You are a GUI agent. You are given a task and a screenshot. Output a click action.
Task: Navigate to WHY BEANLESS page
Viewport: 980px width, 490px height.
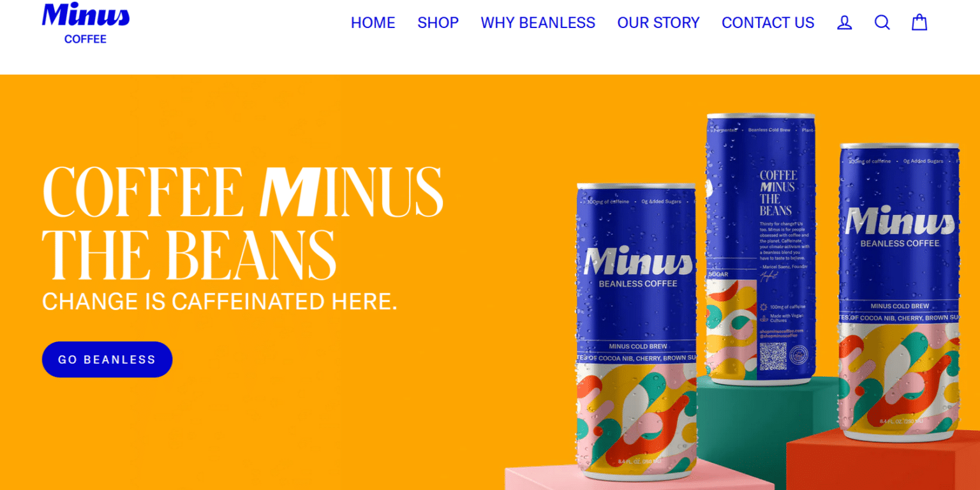click(538, 23)
